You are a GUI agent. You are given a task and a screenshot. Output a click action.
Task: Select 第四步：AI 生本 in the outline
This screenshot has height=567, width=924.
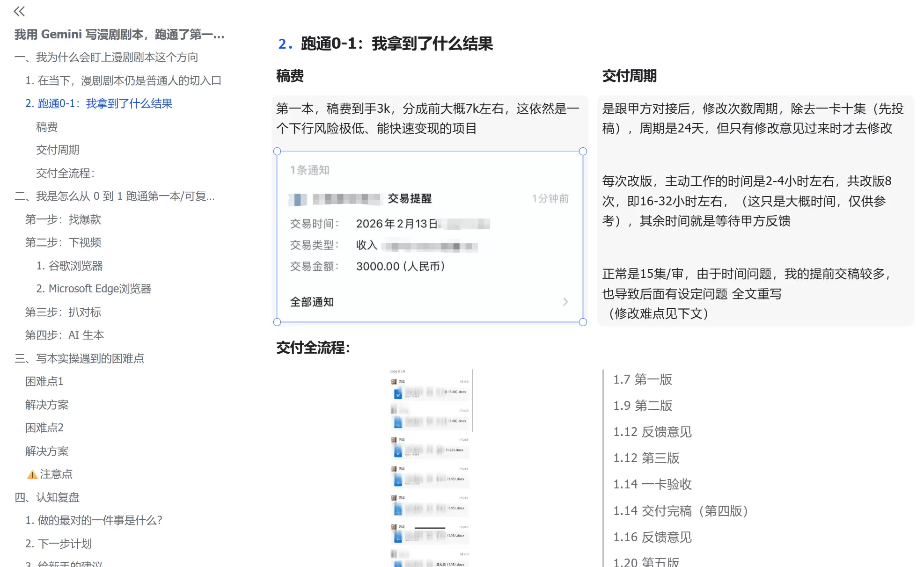click(x=66, y=335)
